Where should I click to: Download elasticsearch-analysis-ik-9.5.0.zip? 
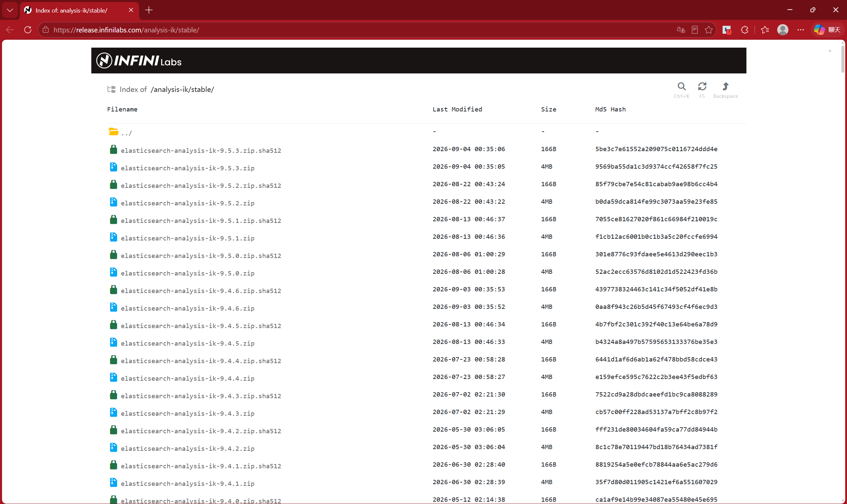[x=188, y=273]
